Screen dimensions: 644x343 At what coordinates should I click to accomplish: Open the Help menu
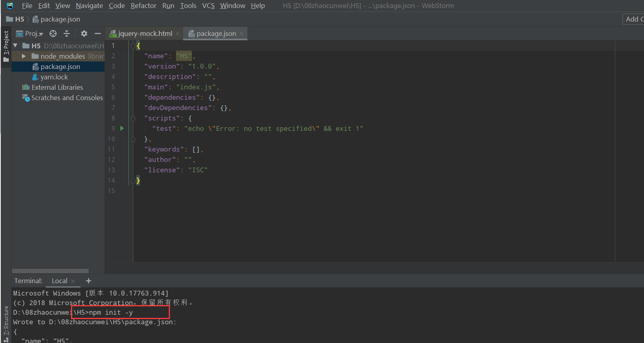pyautogui.click(x=258, y=6)
